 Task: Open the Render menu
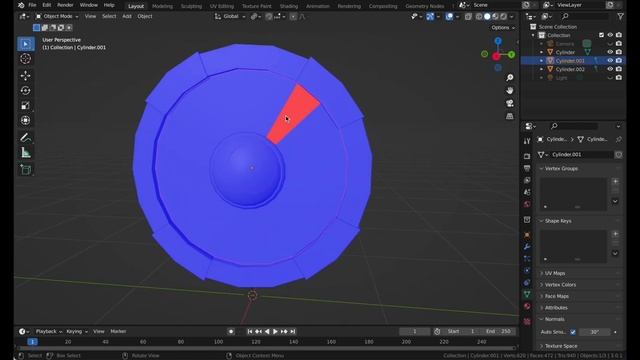coord(65,5)
